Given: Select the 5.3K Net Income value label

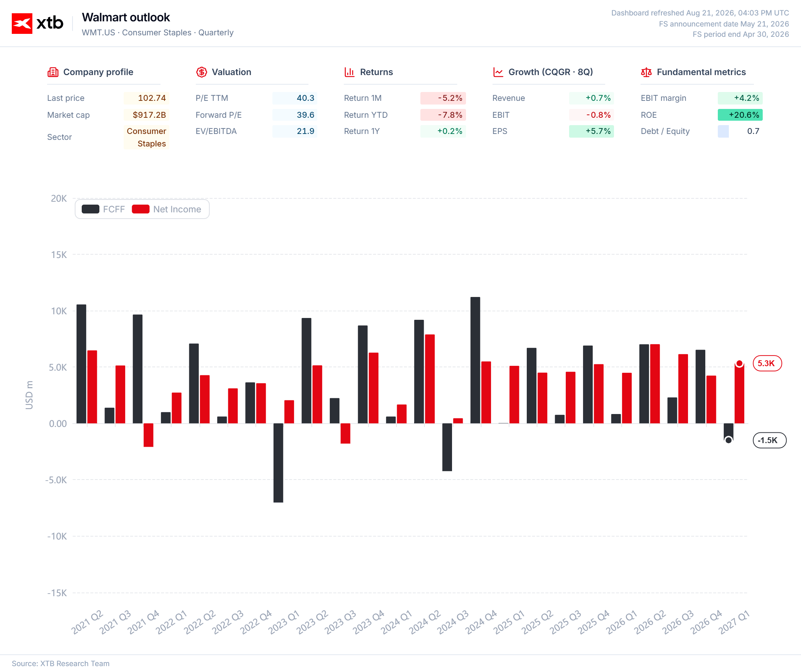Looking at the screenshot, I should (767, 363).
